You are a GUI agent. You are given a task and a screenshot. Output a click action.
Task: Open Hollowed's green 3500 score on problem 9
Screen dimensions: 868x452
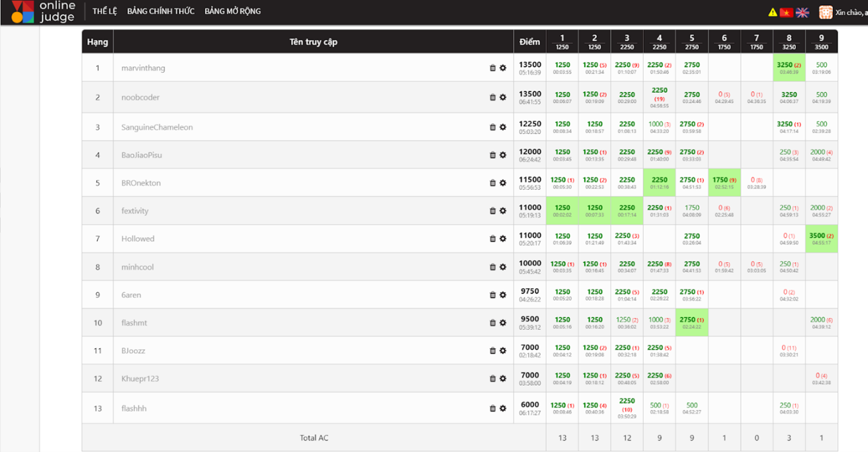tap(821, 238)
